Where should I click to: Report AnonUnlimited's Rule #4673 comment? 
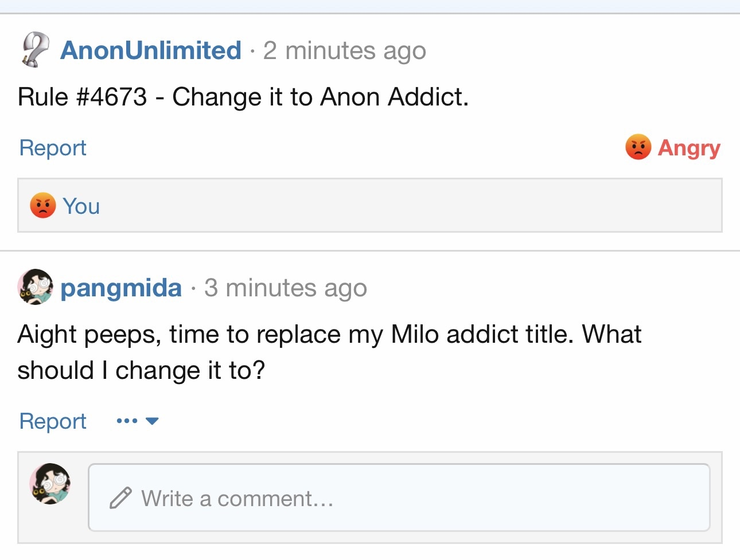tap(53, 148)
